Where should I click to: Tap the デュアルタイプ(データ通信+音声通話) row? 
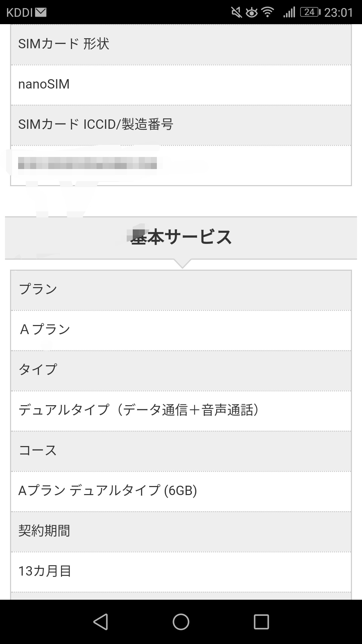pos(181,411)
